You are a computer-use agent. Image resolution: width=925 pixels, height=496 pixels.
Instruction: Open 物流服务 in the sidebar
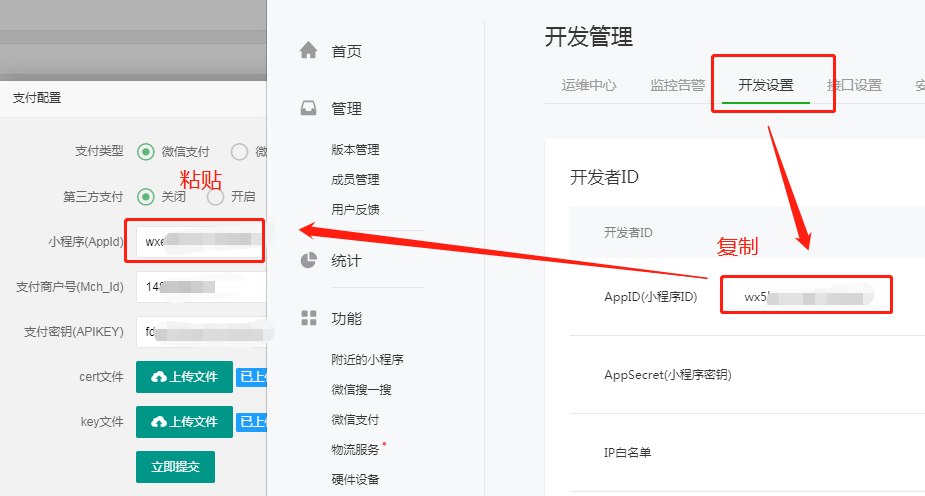point(355,450)
